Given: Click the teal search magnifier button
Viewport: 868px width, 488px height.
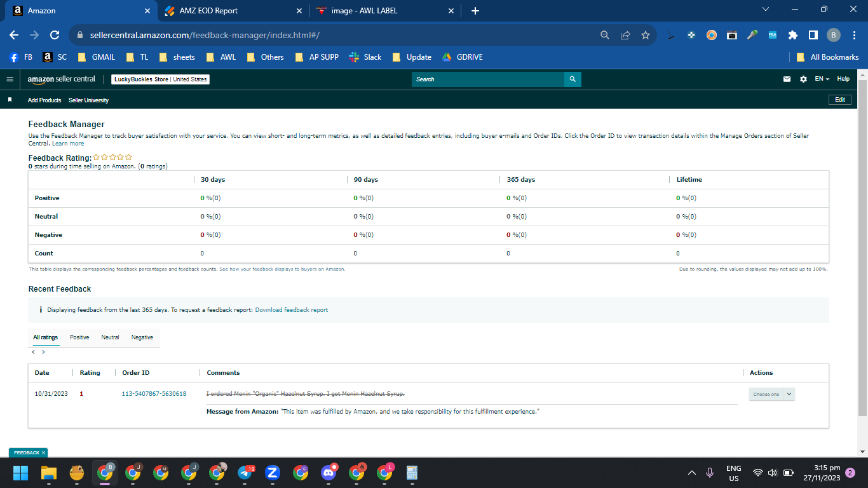Looking at the screenshot, I should point(573,79).
